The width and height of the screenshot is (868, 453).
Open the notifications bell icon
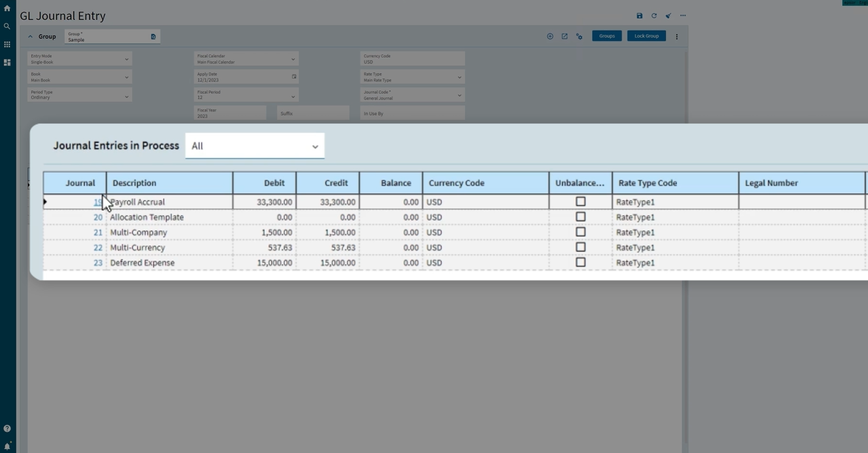pyautogui.click(x=7, y=446)
